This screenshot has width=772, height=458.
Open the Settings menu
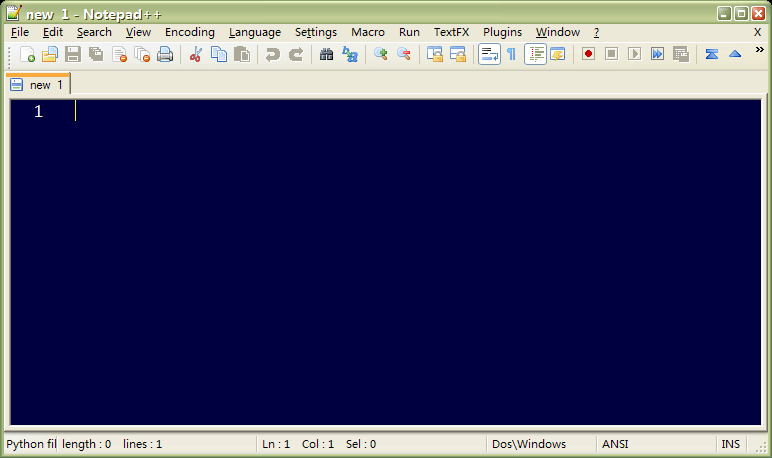pyautogui.click(x=316, y=32)
